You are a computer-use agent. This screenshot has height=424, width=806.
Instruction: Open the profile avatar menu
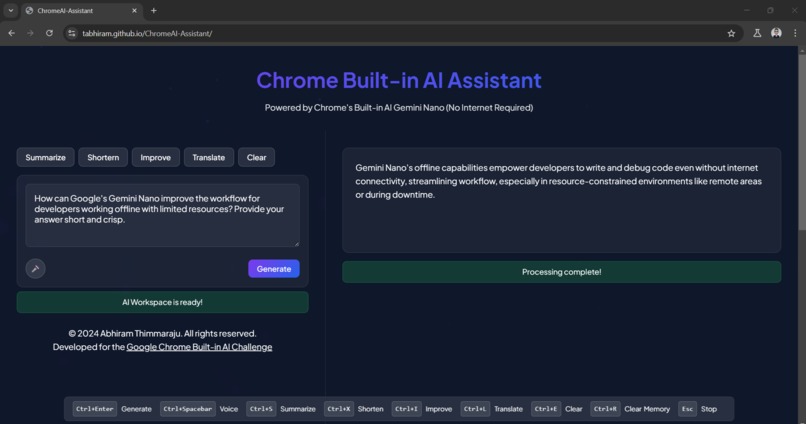776,33
